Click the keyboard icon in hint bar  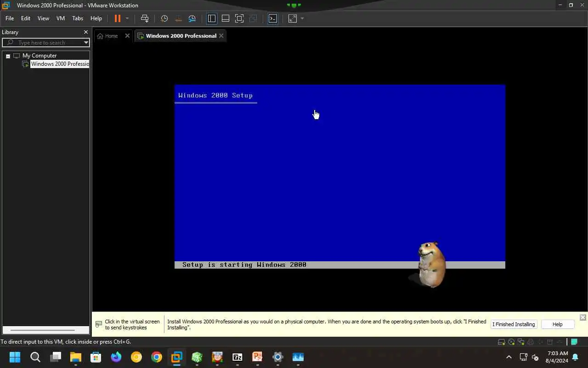[98, 324]
